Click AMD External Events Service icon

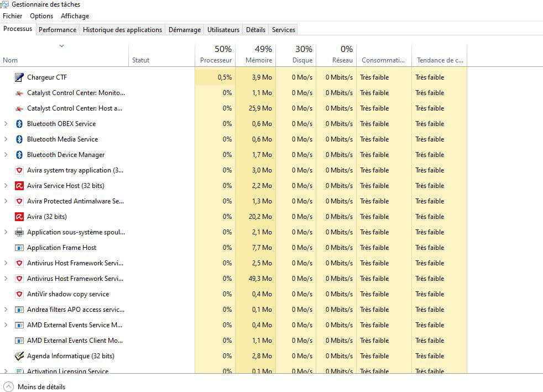coord(19,325)
